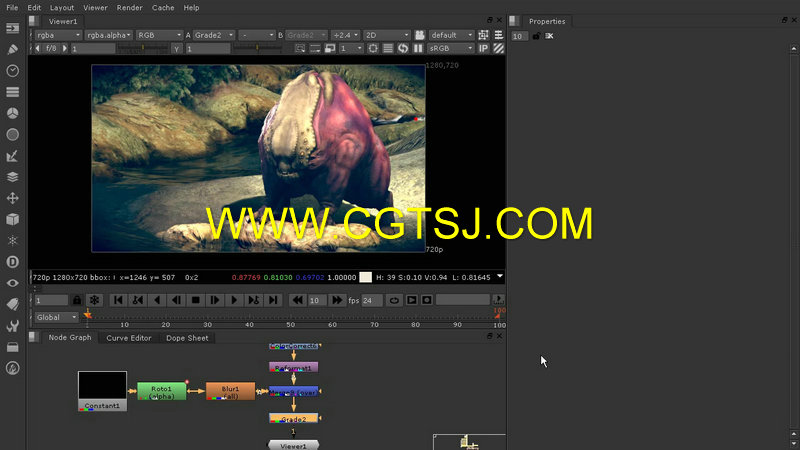
Task: Open the Time nodes menu (clock icon)
Action: (12, 70)
